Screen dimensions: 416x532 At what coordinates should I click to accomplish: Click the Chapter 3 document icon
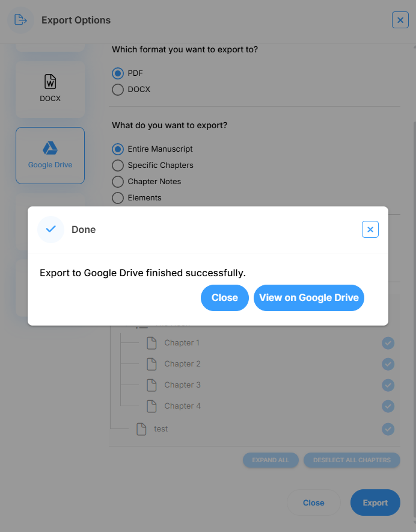tap(151, 385)
